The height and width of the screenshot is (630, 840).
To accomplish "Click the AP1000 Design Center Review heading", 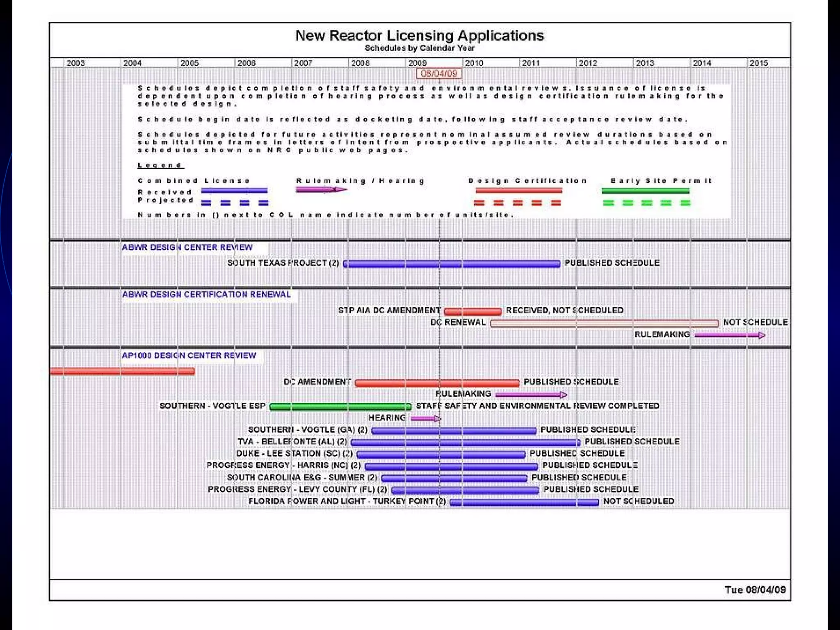I will click(x=189, y=355).
